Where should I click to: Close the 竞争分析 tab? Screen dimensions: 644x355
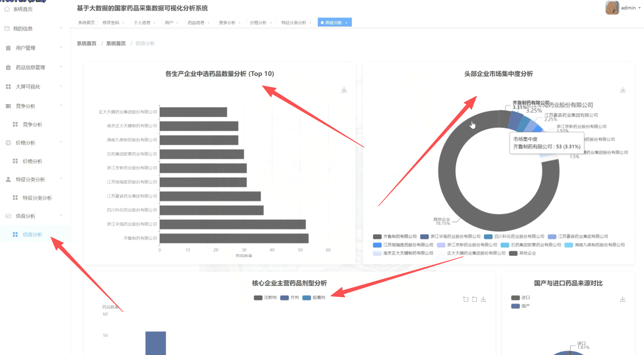tap(240, 23)
